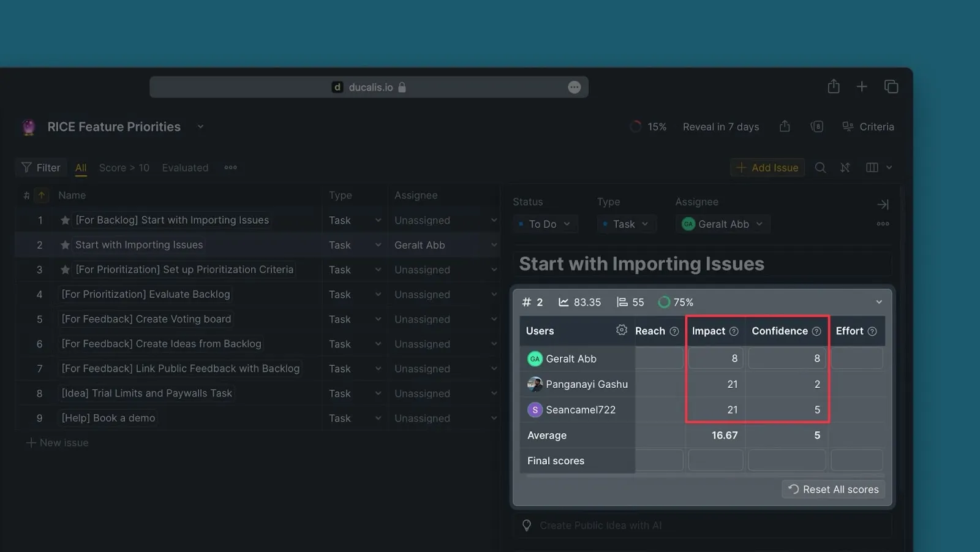980x552 pixels.
Task: Click the Reach help question icon
Action: pos(674,331)
